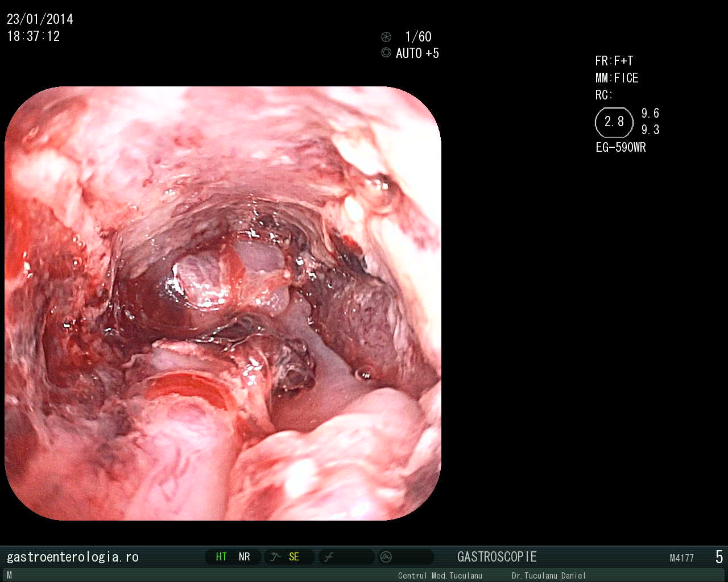The height and width of the screenshot is (582, 728).
Task: Click the circled 2.8 channel diameter indicator
Action: click(614, 122)
